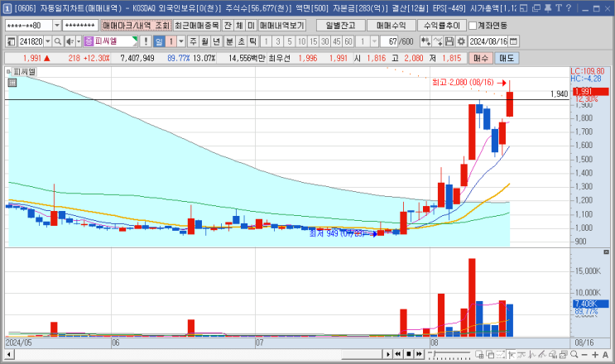Close the volume panel small x button

606,251
